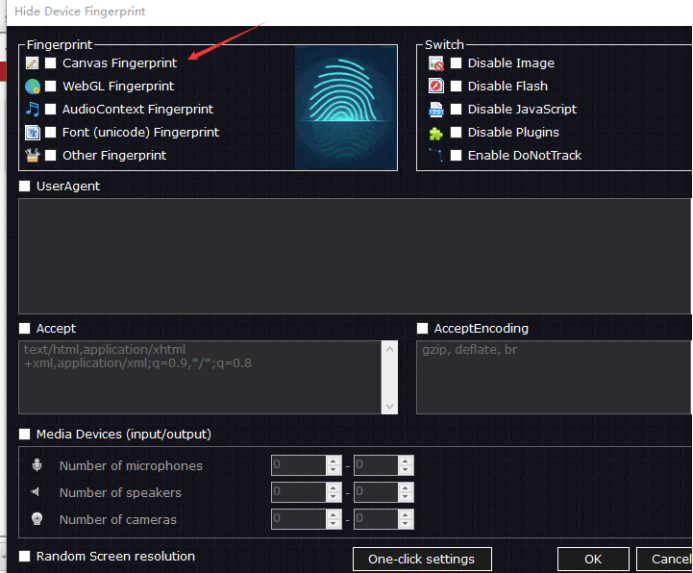The width and height of the screenshot is (693, 573).
Task: Tick the Enable DoNotTrack checkbox
Action: click(456, 155)
